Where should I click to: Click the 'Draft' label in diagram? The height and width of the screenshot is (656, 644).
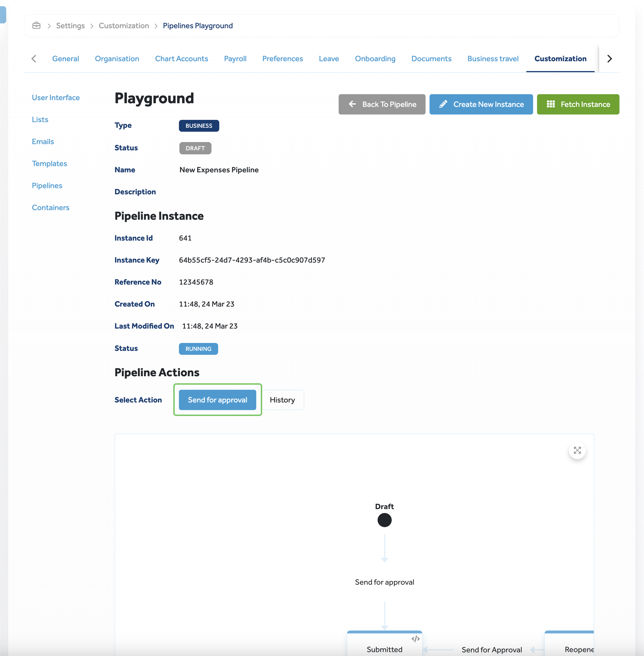pos(384,506)
